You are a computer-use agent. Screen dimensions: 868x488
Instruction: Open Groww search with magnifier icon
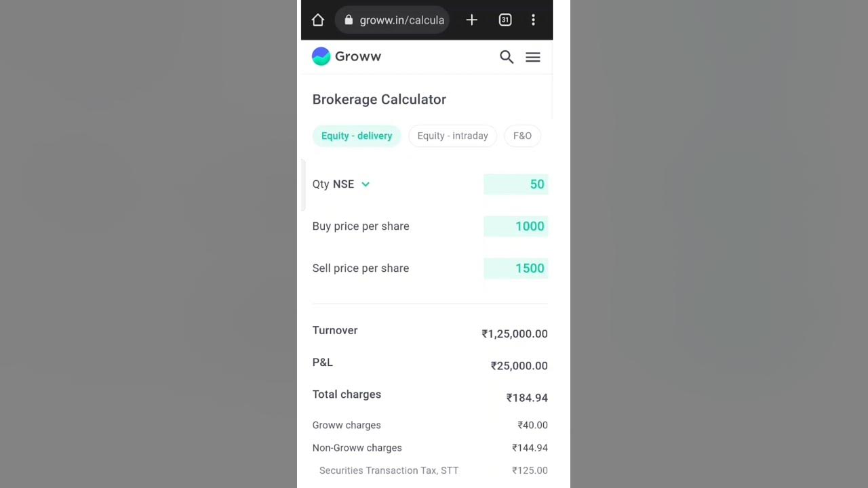tap(507, 57)
